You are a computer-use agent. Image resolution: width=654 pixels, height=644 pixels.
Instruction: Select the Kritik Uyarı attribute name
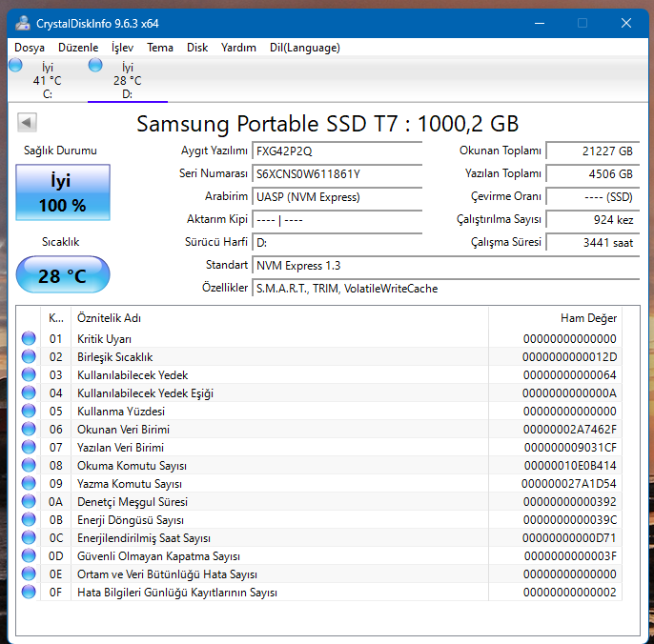pyautogui.click(x=104, y=339)
